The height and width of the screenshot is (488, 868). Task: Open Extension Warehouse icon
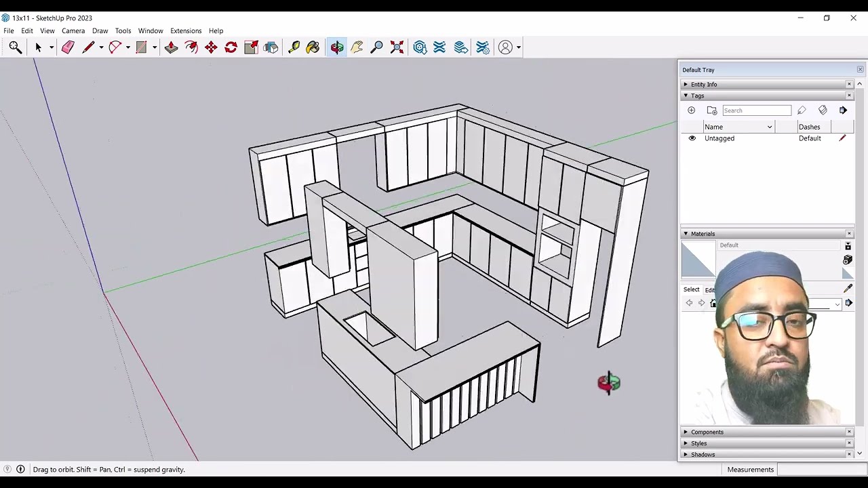point(439,47)
